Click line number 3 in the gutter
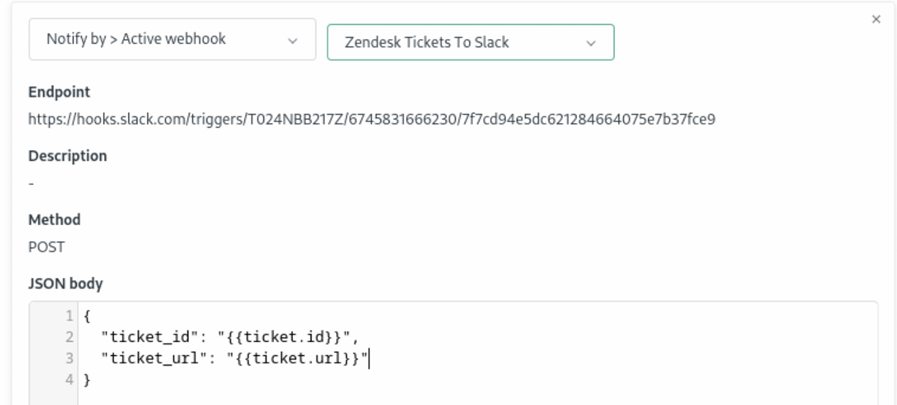 (68, 359)
